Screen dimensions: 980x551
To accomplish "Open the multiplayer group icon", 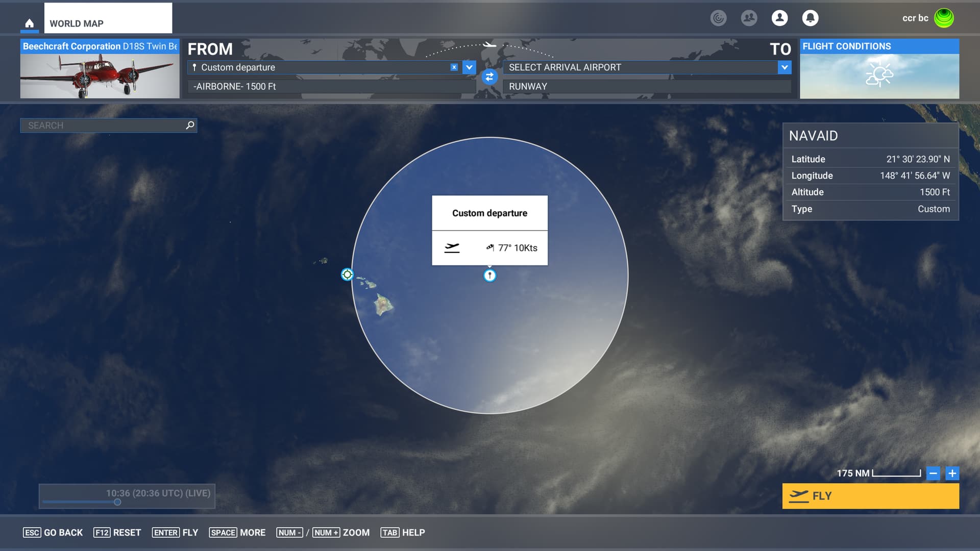I will (x=749, y=18).
